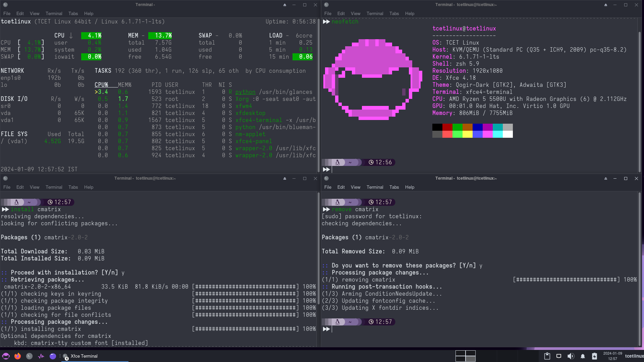Open View menu in install cmatrix terminal
Viewport: 644px width, 362px height.
coord(34,187)
